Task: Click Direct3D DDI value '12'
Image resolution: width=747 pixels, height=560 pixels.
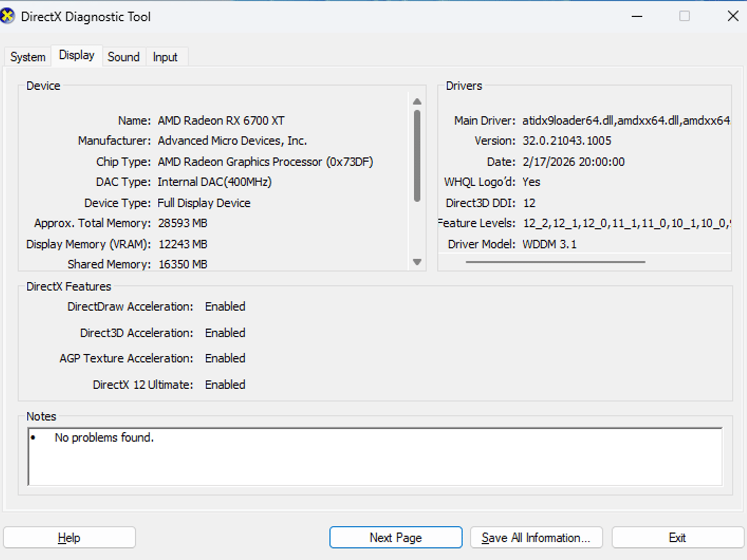Action: (x=529, y=203)
